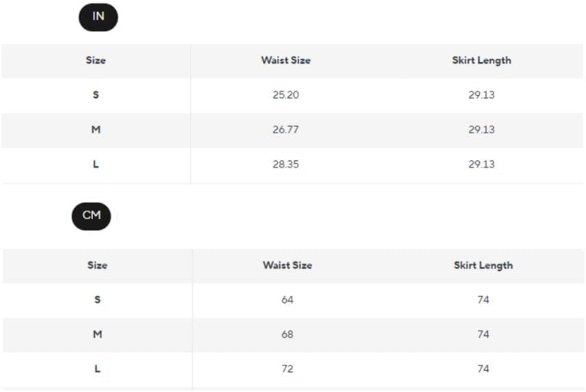
Task: Select Waist Size header in inches table
Action: 285,60
